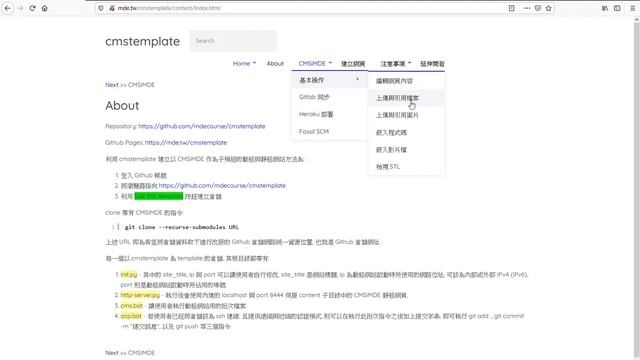This screenshot has height=360, width=640.
Task: Click the browser Forward arrow button
Action: [x=20, y=8]
